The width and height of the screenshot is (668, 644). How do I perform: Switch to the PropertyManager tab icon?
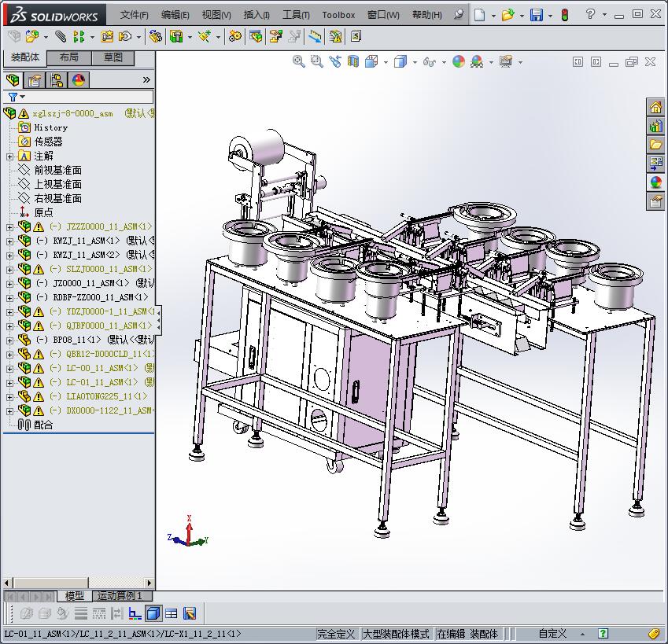(x=35, y=80)
